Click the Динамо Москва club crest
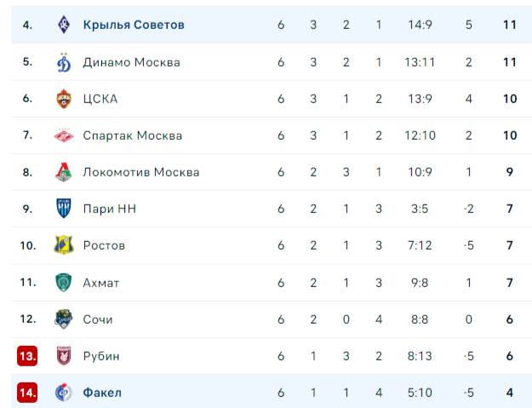The image size is (532, 408). (x=64, y=62)
